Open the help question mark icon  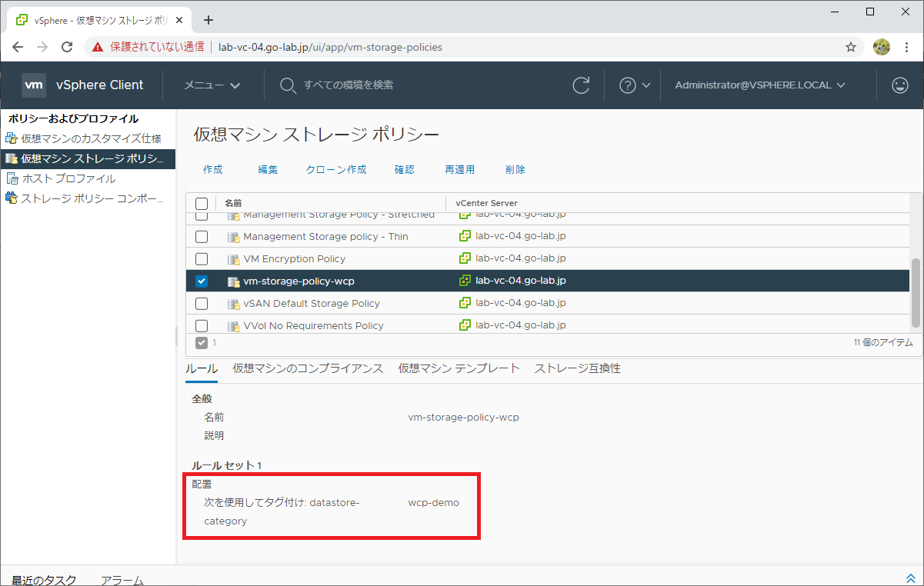tap(627, 85)
